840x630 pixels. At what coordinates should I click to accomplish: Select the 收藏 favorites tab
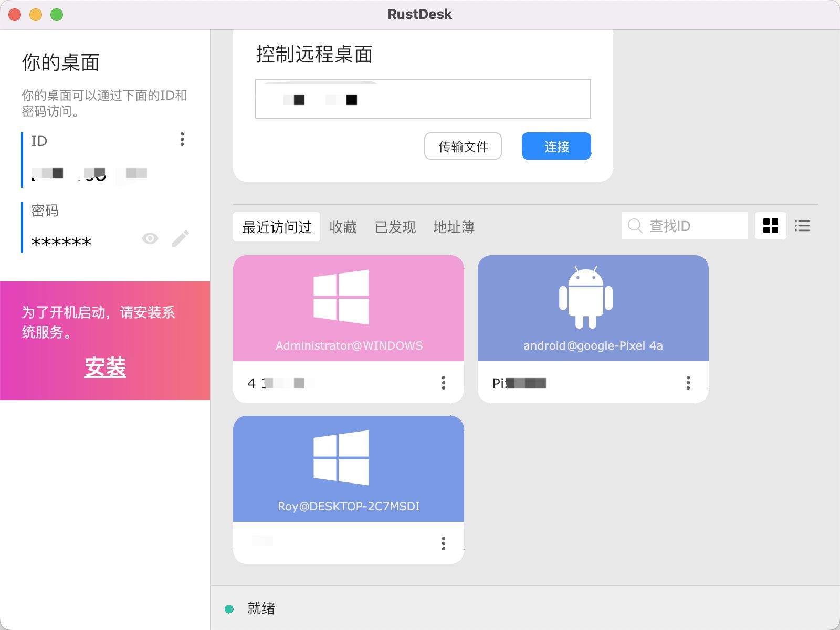[343, 227]
